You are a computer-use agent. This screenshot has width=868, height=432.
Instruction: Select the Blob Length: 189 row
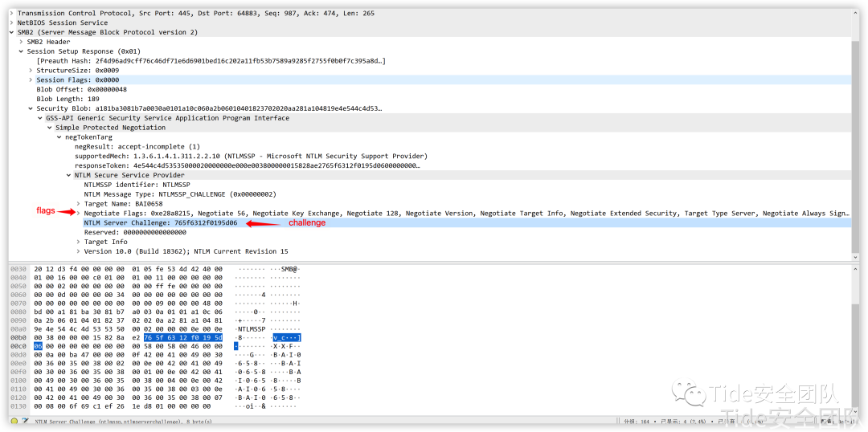(x=68, y=99)
